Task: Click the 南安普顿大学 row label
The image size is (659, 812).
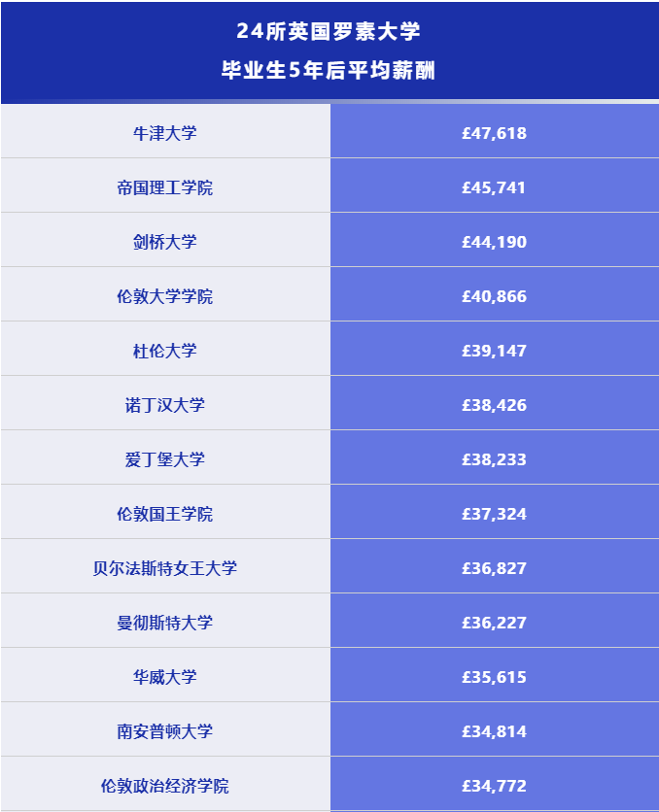Action: 165,731
